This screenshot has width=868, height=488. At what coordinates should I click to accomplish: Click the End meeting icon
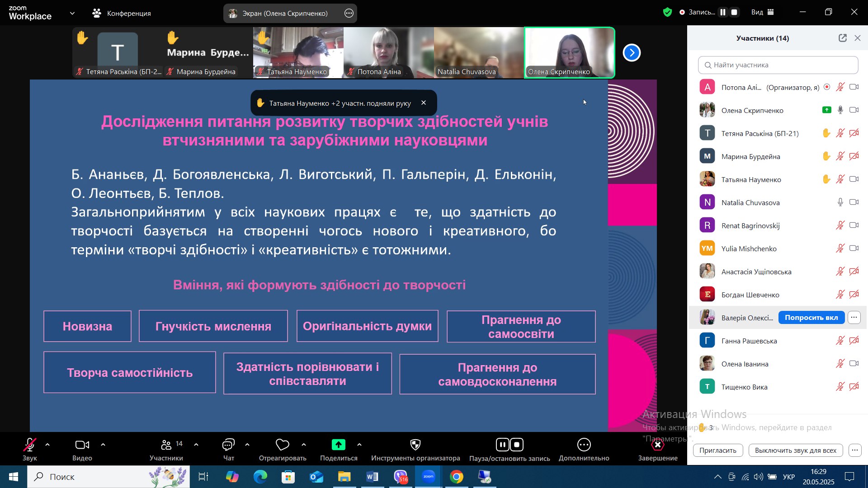(657, 445)
